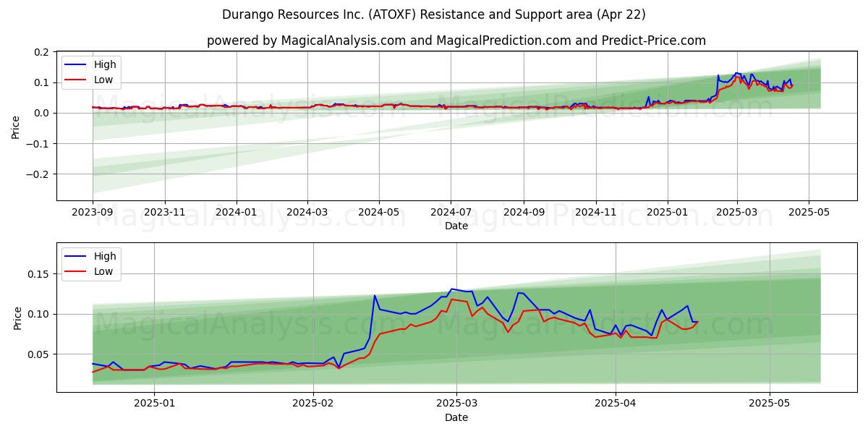Screen dimensions: 868x434
Task: Click the 2023-09 tick label
Action: coord(93,212)
